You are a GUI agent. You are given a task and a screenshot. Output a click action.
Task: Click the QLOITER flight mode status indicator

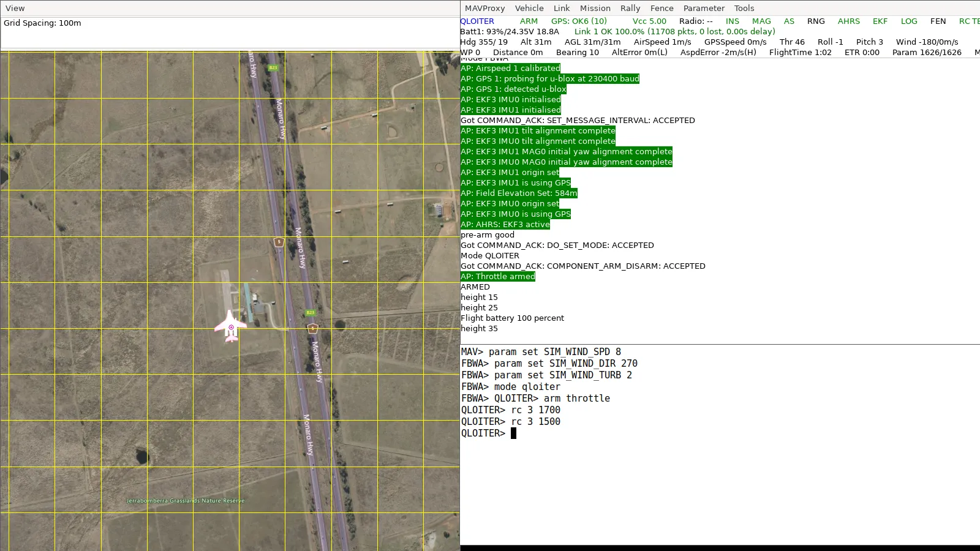pyautogui.click(x=477, y=21)
